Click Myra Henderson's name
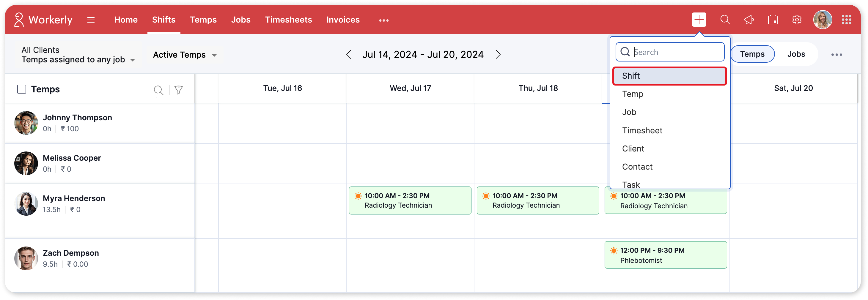 tap(74, 198)
